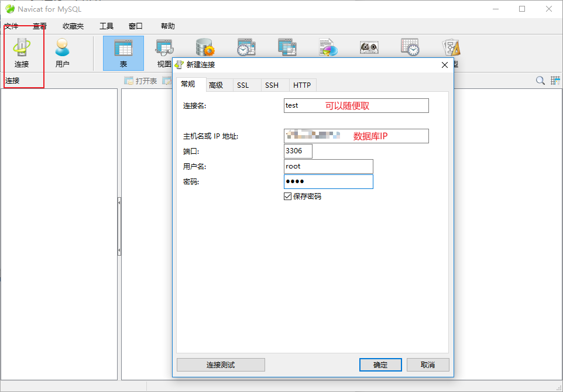563x392 pixels.
Task: Maximize the Navicat main window
Action: (x=522, y=9)
